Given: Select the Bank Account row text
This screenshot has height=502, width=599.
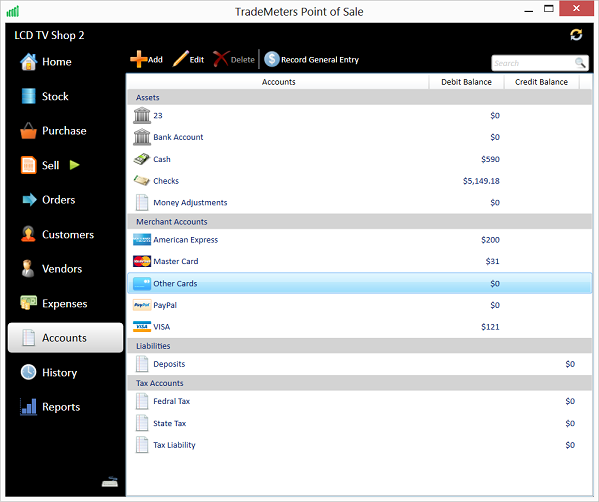Looking at the screenshot, I should [x=178, y=137].
